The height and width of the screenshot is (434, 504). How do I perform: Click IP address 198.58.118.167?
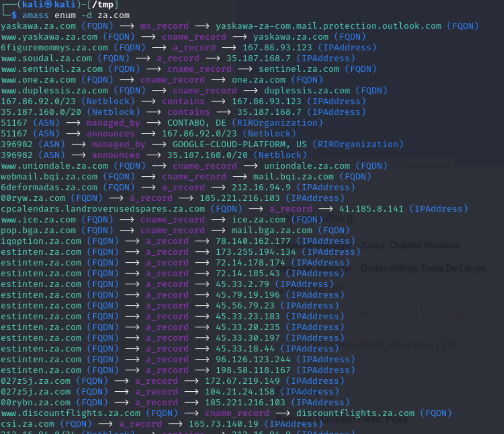pyautogui.click(x=253, y=370)
